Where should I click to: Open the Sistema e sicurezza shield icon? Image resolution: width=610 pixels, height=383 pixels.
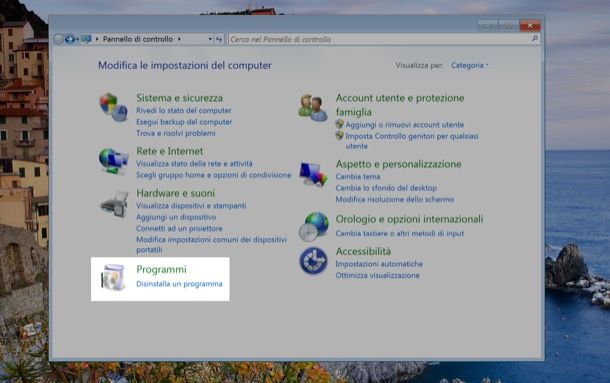click(x=113, y=107)
